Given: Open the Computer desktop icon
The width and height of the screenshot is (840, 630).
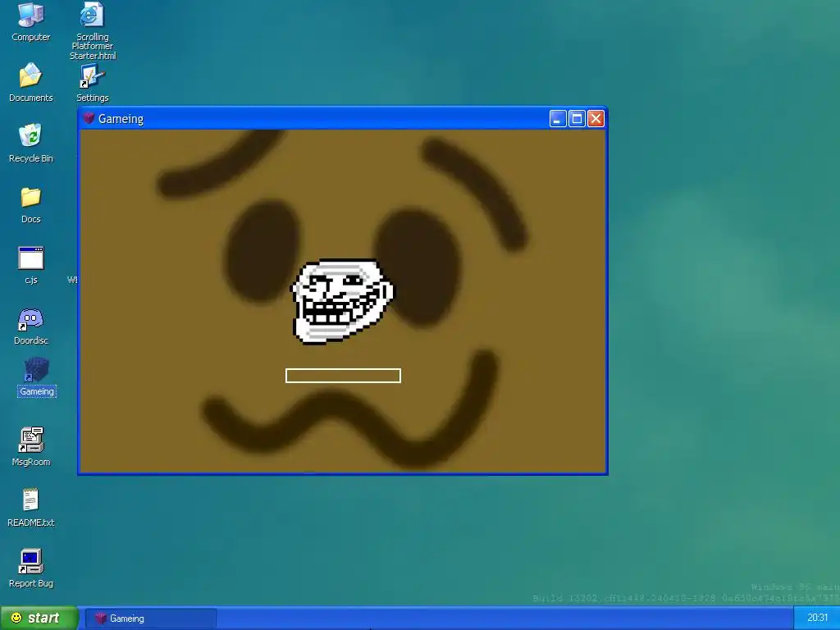Looking at the screenshot, I should 30,21.
